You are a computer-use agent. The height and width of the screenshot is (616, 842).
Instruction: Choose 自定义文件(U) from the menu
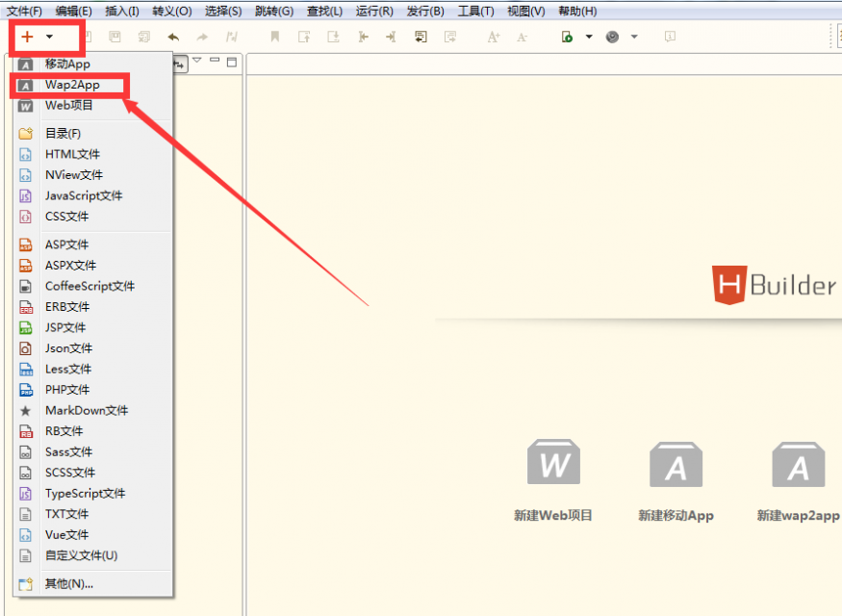click(x=92, y=556)
